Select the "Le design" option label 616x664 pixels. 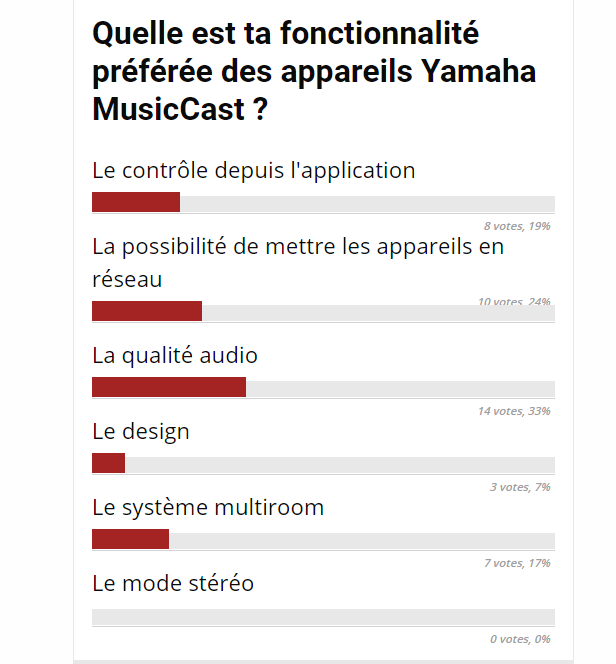point(140,431)
